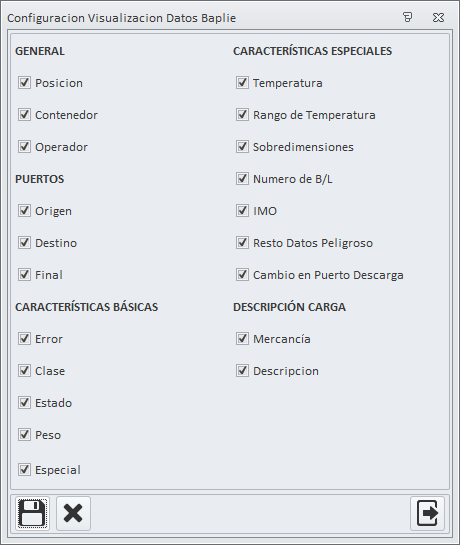
Task: Disable the Clase checkbox
Action: pos(24,371)
